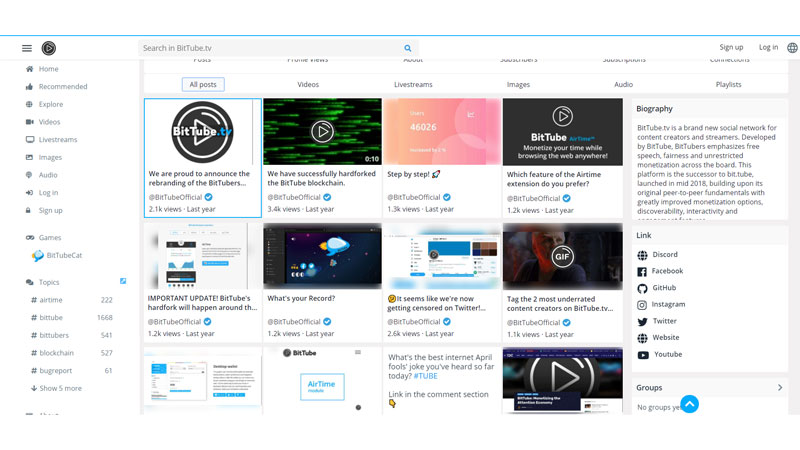Click the #TUBE hashtag link
The image size is (800, 450).
coord(426,376)
